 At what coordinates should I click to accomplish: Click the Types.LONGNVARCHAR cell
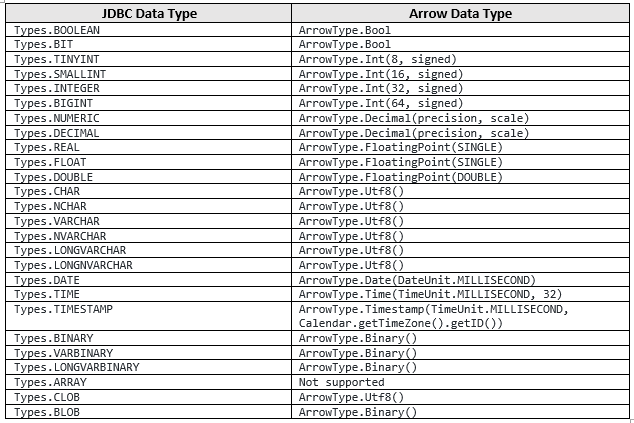[73, 265]
